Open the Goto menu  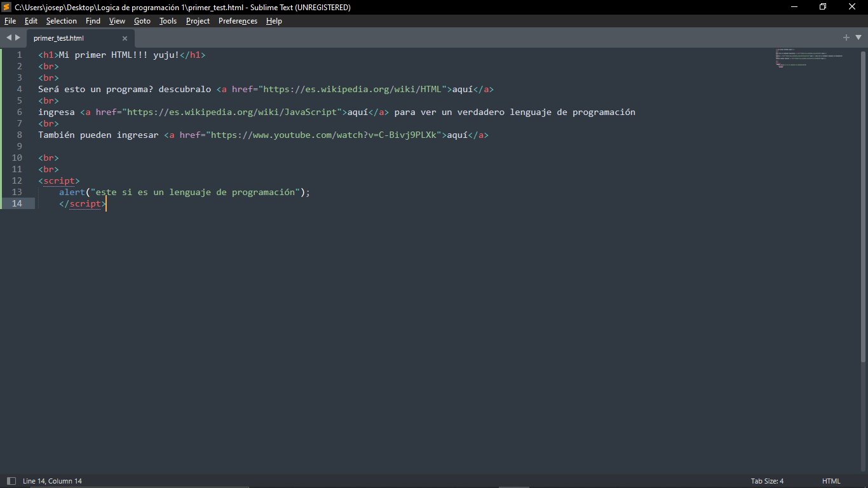[x=142, y=21]
